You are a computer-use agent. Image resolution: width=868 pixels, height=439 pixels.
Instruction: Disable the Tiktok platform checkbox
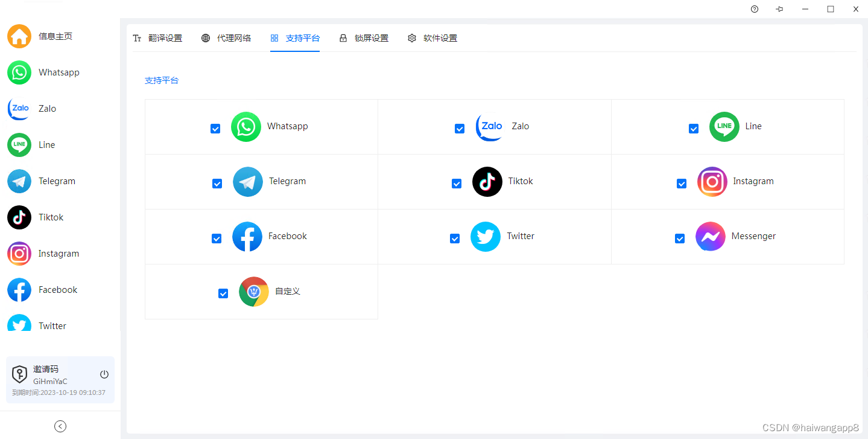[457, 184]
